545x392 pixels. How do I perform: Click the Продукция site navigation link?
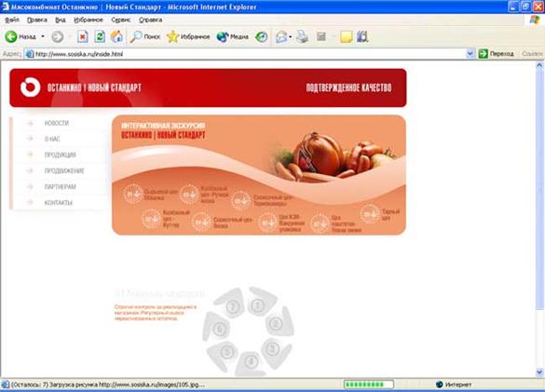tap(61, 155)
